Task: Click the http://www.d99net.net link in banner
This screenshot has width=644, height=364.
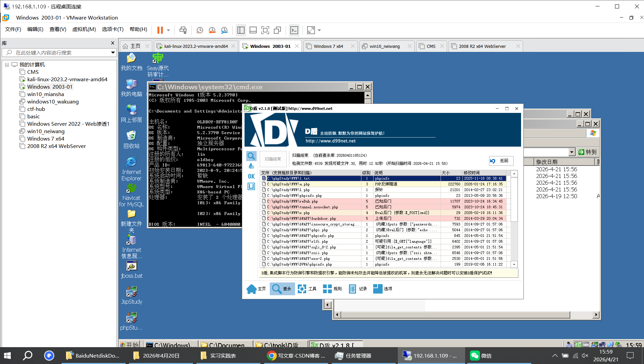Action: pos(330,141)
